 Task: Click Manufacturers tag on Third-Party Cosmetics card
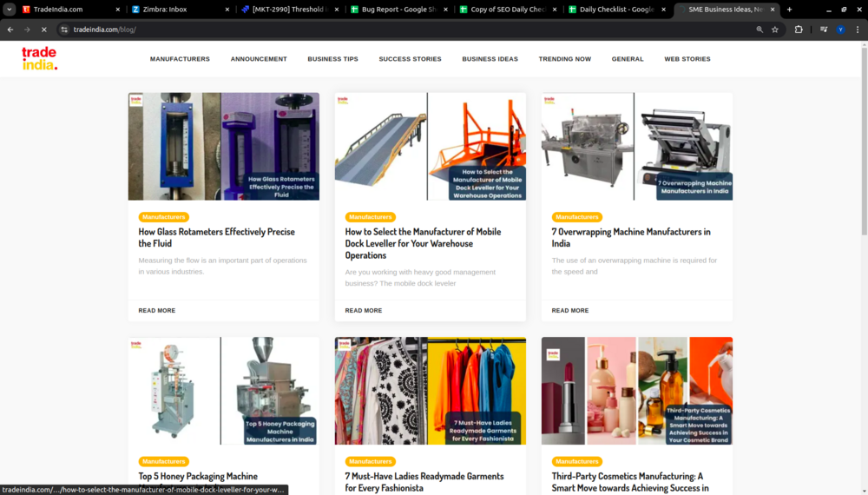click(x=577, y=461)
